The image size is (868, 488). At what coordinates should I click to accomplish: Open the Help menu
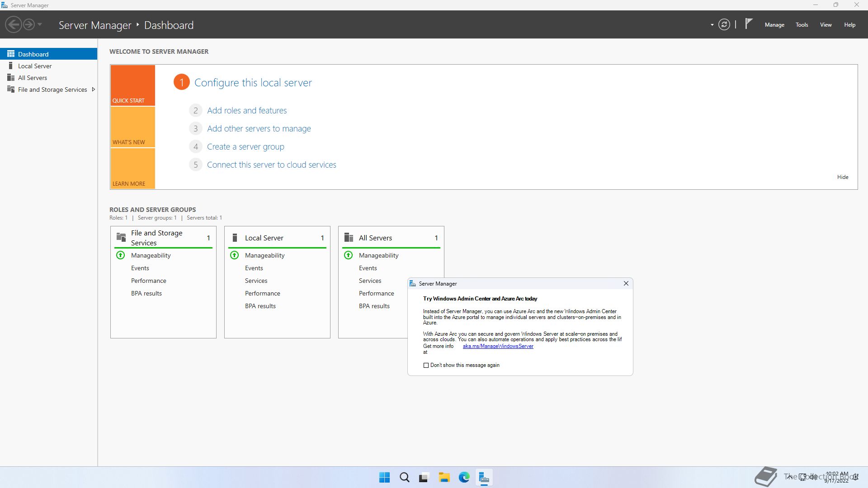[849, 25]
